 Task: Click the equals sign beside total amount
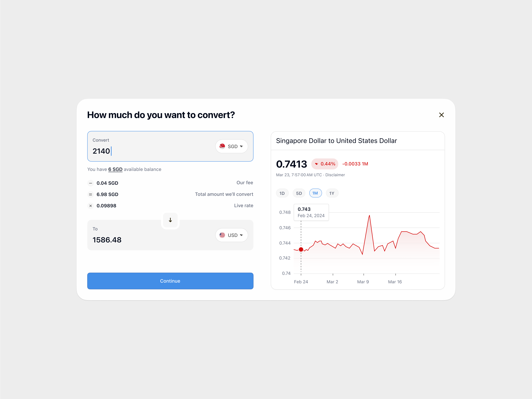coord(90,194)
